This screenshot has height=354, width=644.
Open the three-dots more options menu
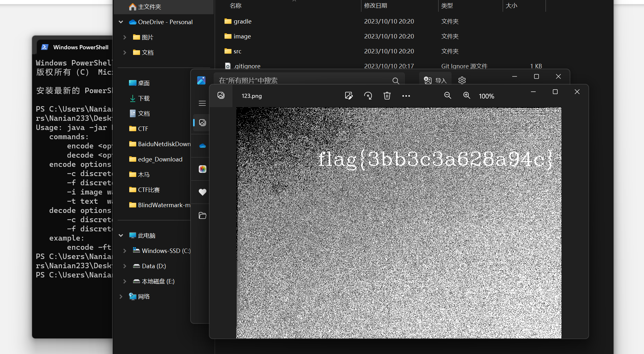click(406, 96)
